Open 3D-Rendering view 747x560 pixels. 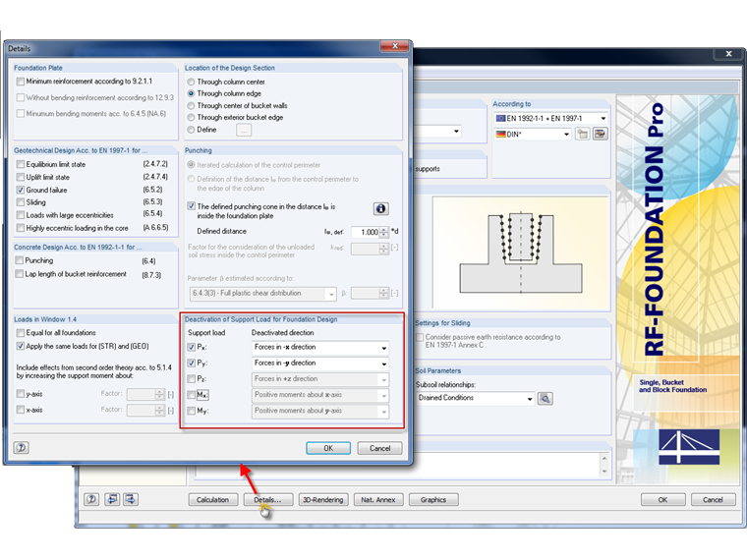tap(323, 499)
